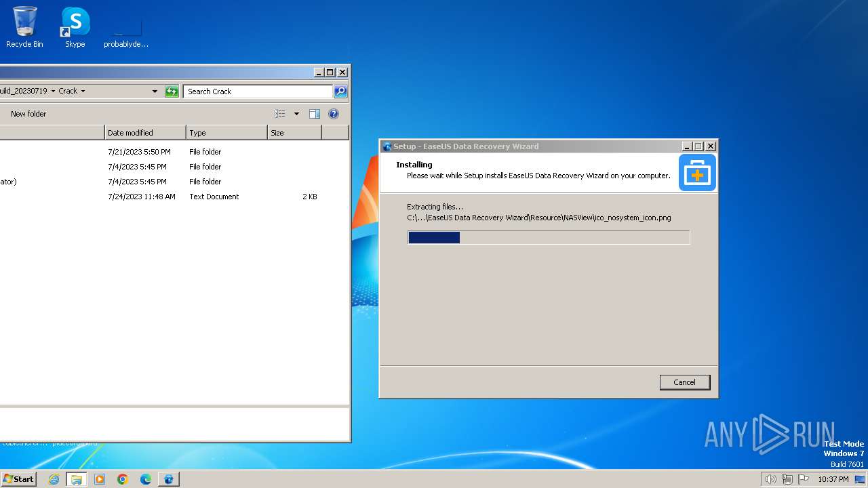Open the network tray icon
The height and width of the screenshot is (488, 868).
coord(787,479)
